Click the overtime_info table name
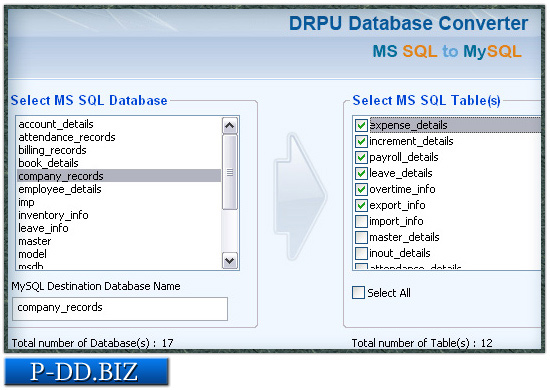550x390 pixels. tap(402, 189)
